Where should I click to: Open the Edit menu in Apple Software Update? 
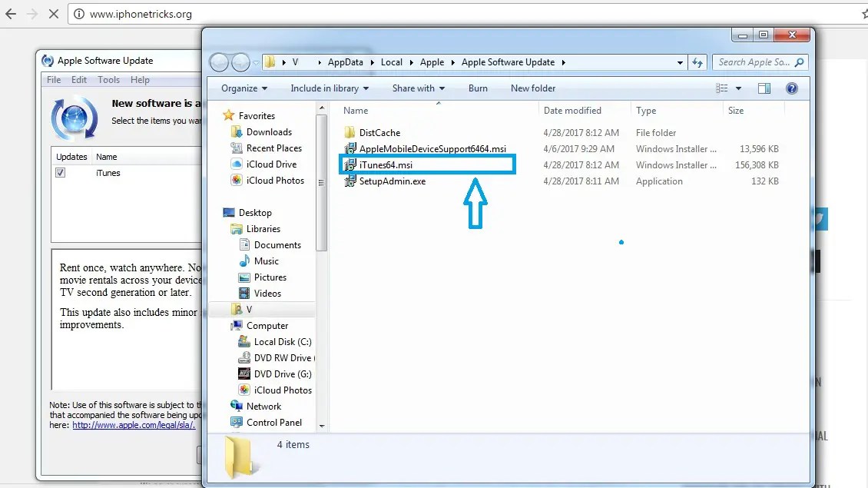[x=79, y=80]
